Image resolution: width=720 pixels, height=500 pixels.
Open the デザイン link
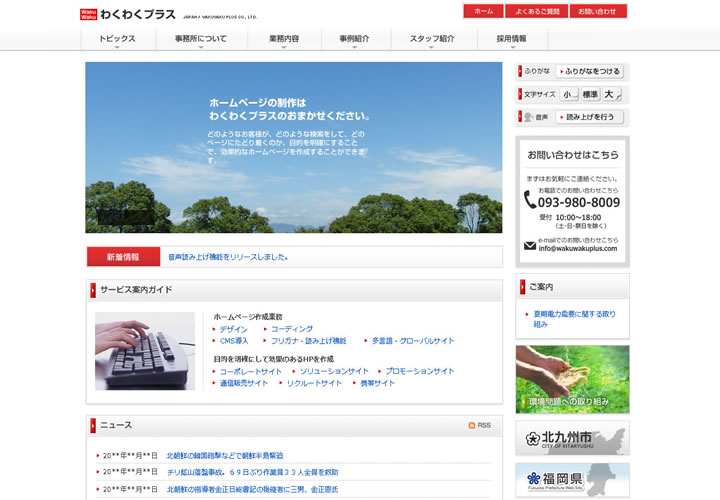pyautogui.click(x=233, y=329)
